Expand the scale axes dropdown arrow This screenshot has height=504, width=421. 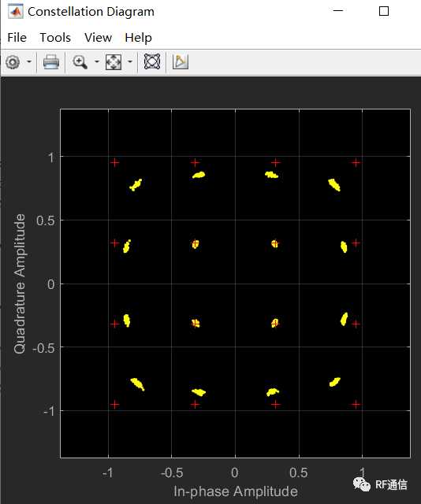(130, 61)
